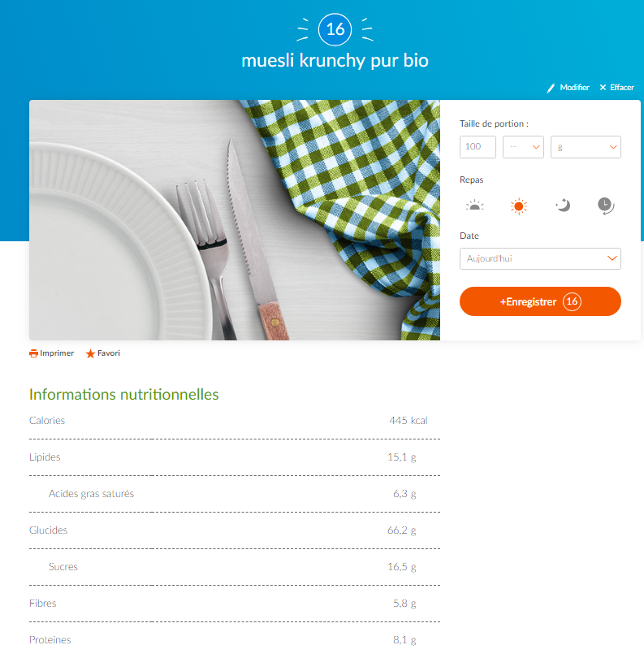
Task: Click the Effacer link text
Action: click(x=622, y=87)
